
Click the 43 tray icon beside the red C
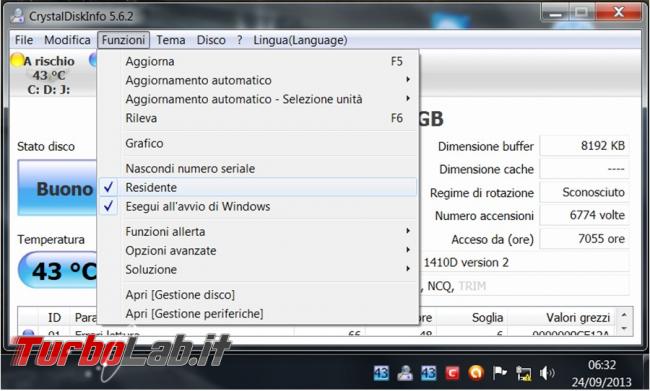[x=429, y=373]
